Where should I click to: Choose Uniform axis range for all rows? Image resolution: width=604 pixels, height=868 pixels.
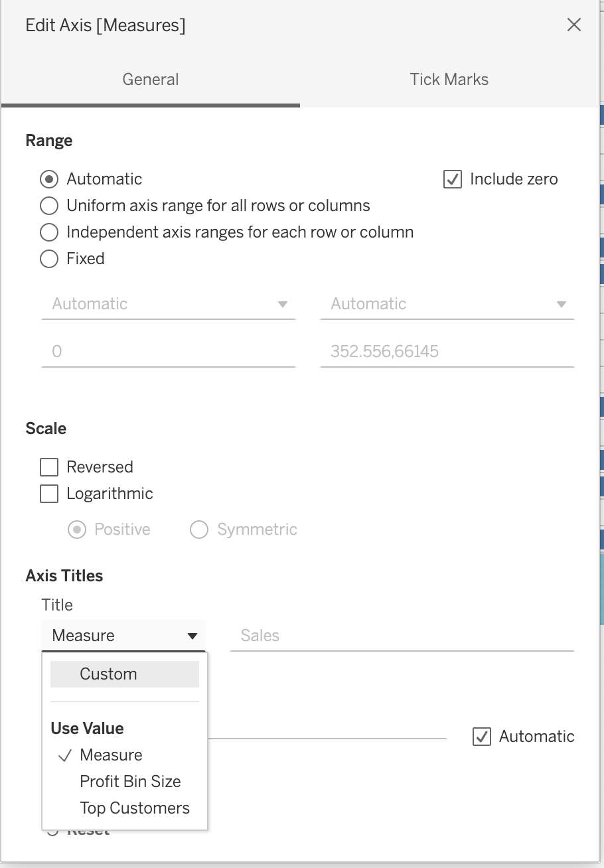[48, 205]
